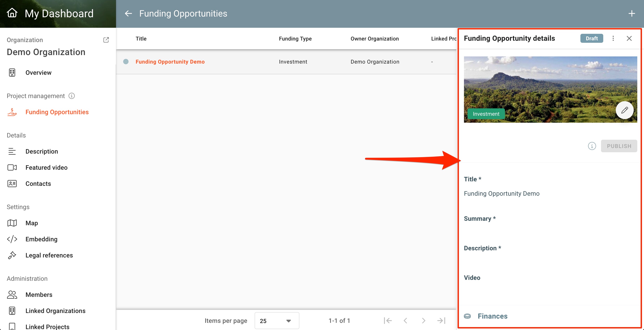Click the pencil edit icon on cover image
644x330 pixels.
[624, 110]
